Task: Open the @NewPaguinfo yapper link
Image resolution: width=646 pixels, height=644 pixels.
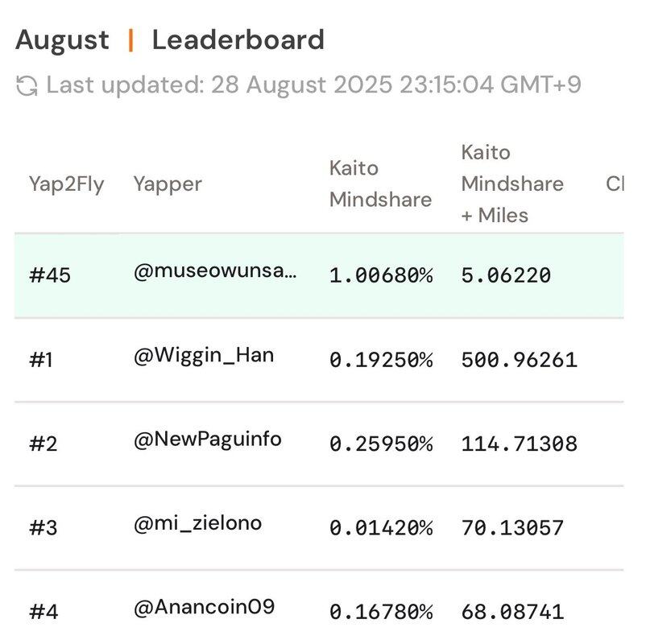Action: pos(208,440)
